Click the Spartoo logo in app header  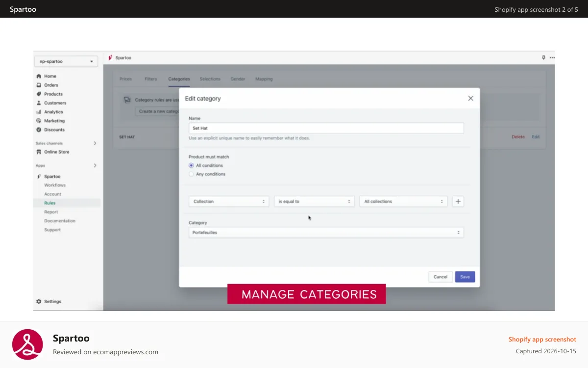click(x=110, y=57)
